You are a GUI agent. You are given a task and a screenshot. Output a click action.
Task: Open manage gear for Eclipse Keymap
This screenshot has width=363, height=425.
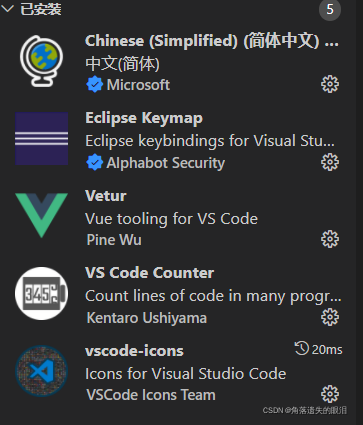pos(330,162)
